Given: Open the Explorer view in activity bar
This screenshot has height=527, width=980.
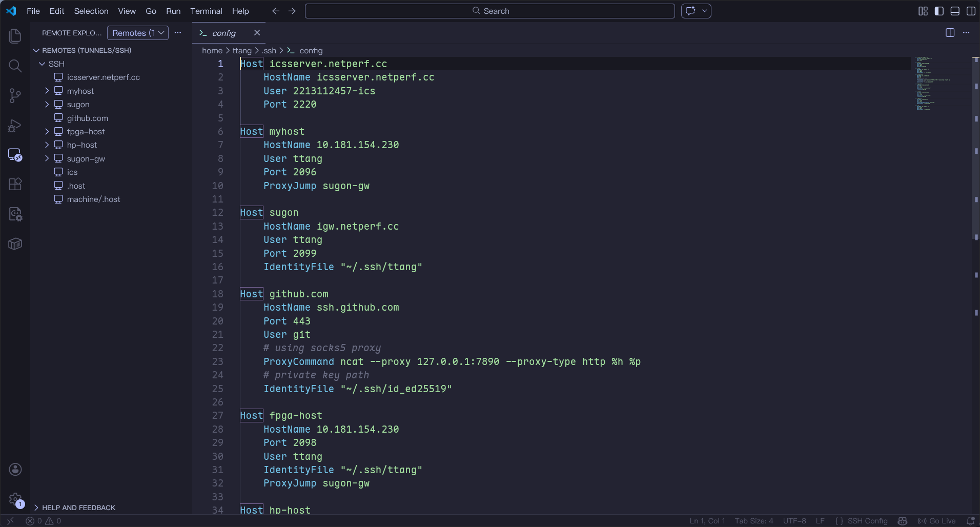Looking at the screenshot, I should tap(15, 36).
